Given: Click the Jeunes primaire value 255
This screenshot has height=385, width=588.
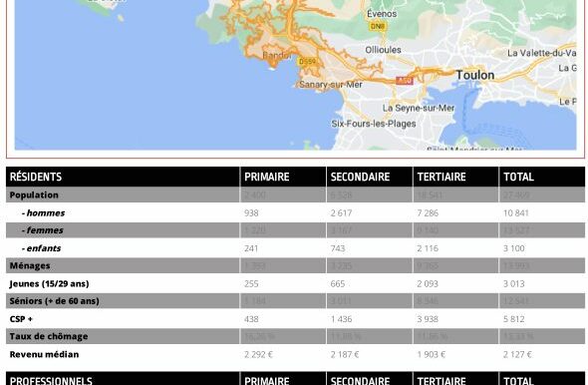Looking at the screenshot, I should click(x=251, y=283).
